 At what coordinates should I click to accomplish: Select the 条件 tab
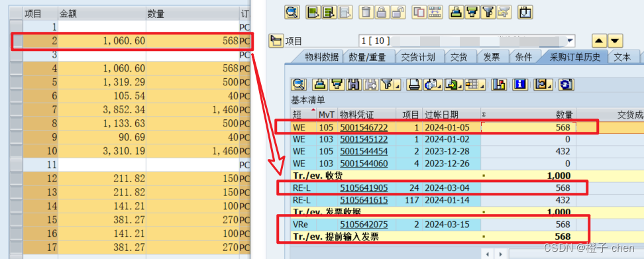(523, 57)
